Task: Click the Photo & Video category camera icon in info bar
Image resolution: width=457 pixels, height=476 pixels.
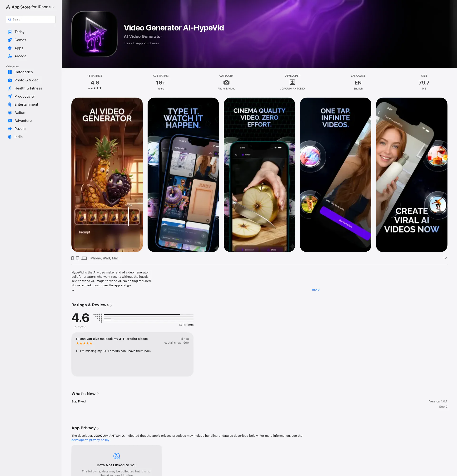Action: click(226, 82)
